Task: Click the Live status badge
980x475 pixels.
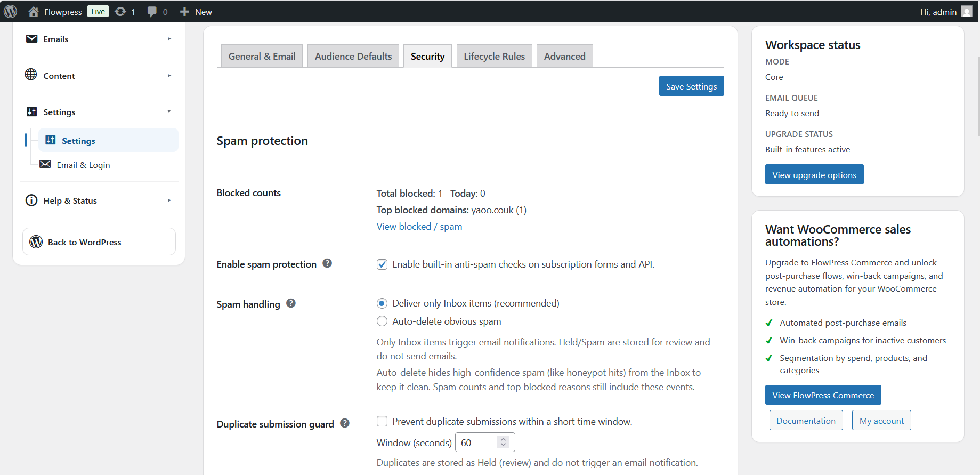Action: pos(98,11)
